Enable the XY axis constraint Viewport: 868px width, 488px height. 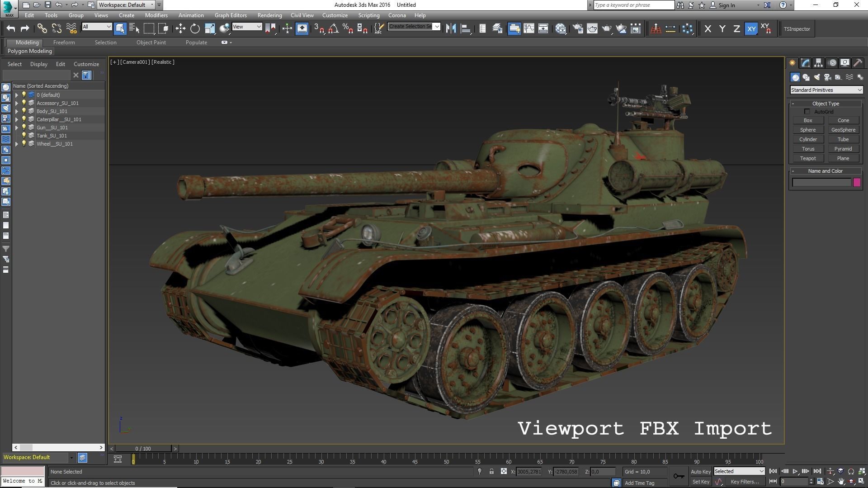click(x=751, y=28)
